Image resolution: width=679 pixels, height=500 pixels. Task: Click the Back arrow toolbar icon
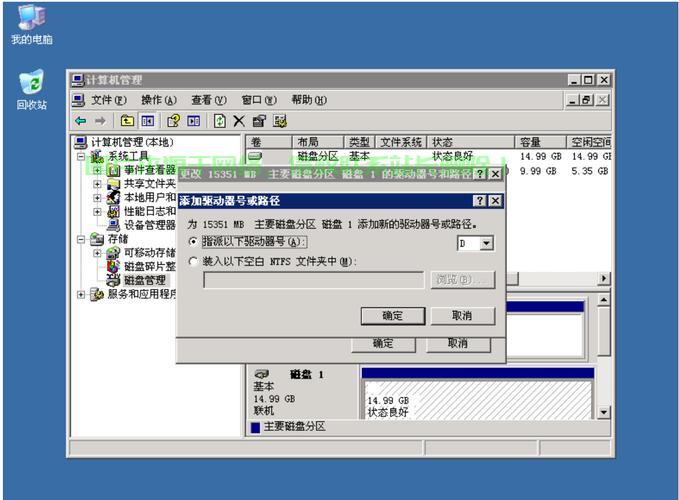[81, 121]
